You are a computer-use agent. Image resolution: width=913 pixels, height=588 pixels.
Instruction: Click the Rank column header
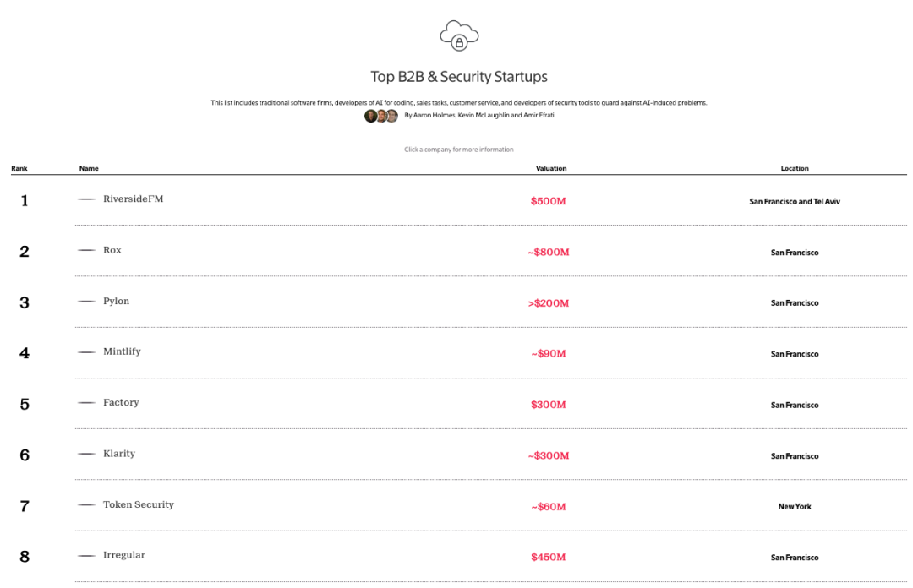[x=19, y=168]
